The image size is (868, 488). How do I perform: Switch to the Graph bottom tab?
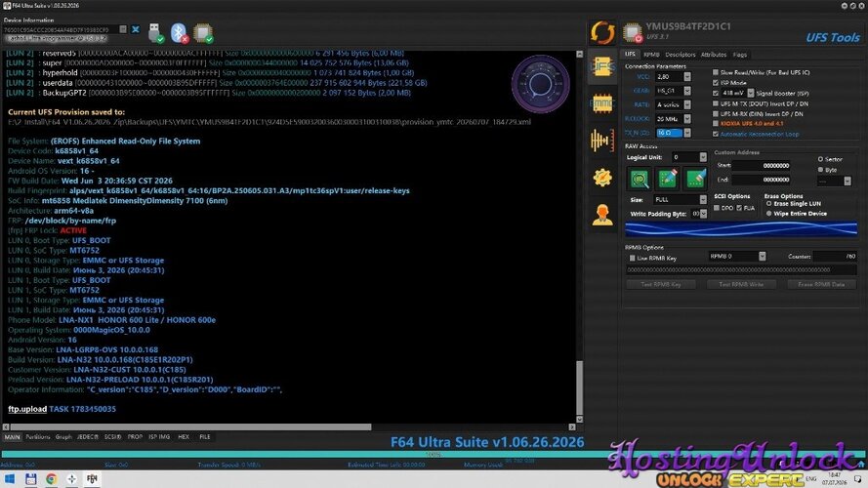(x=63, y=437)
